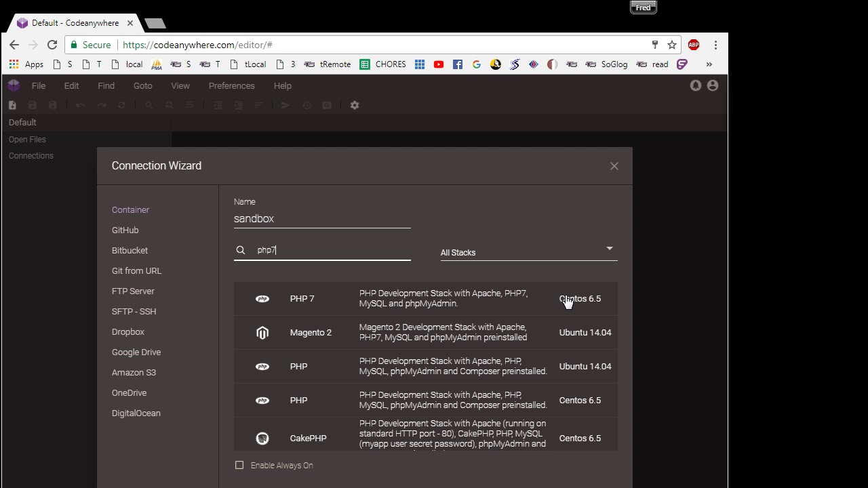Open the Edit menu

click(71, 86)
